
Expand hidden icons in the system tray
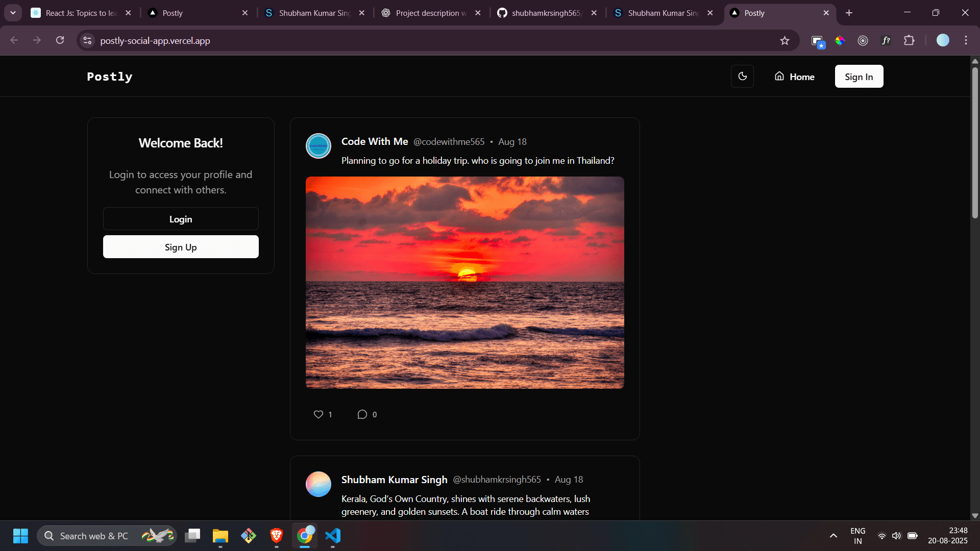(833, 536)
